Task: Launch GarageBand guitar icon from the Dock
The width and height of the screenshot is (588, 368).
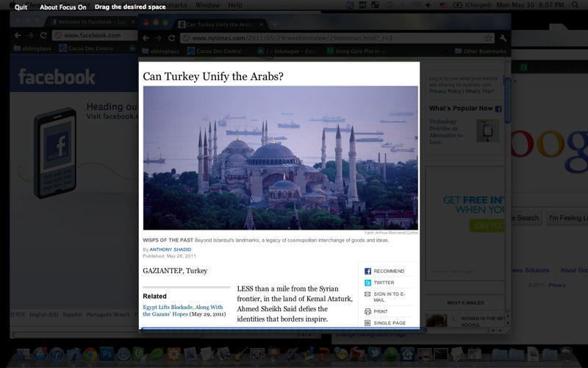Action: click(x=240, y=354)
